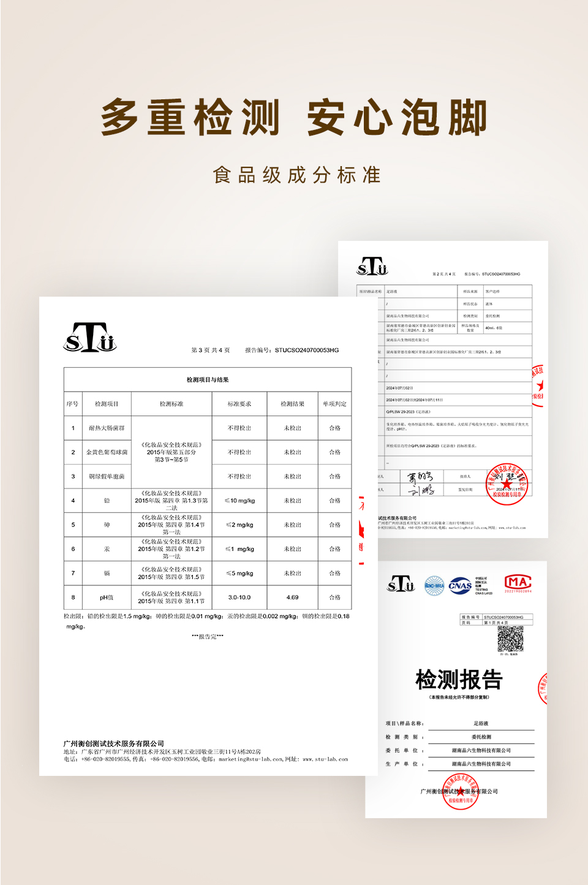
Task: Click the 检出限 note below the table
Action: (x=207, y=621)
